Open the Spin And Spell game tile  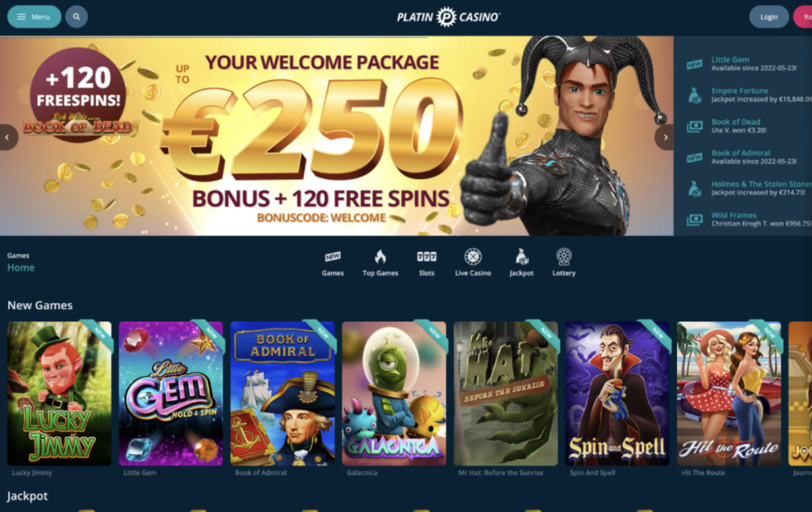pyautogui.click(x=618, y=393)
